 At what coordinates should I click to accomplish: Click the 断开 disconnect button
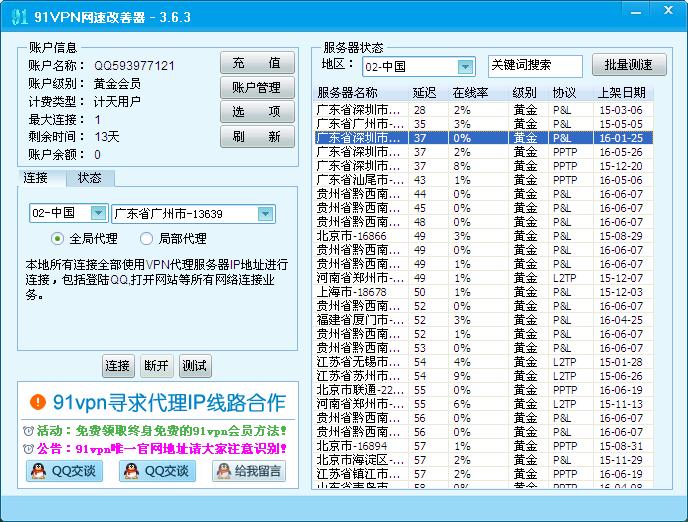pos(157,366)
